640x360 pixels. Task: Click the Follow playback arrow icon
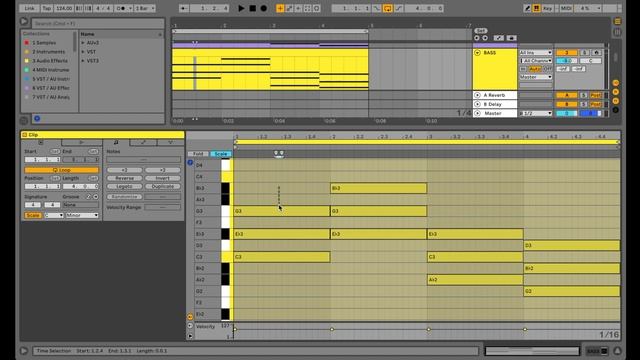click(x=184, y=8)
